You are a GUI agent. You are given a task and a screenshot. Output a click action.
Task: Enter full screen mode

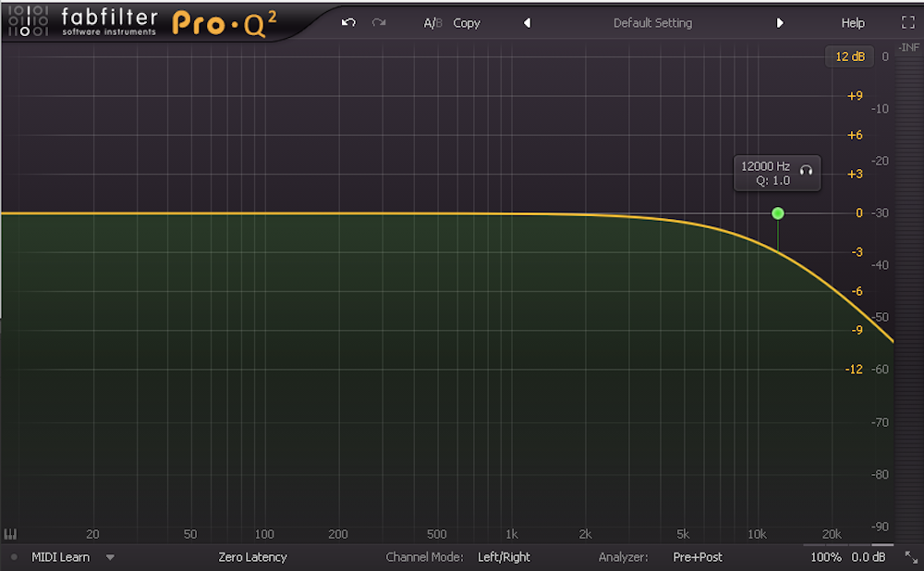pyautogui.click(x=907, y=22)
